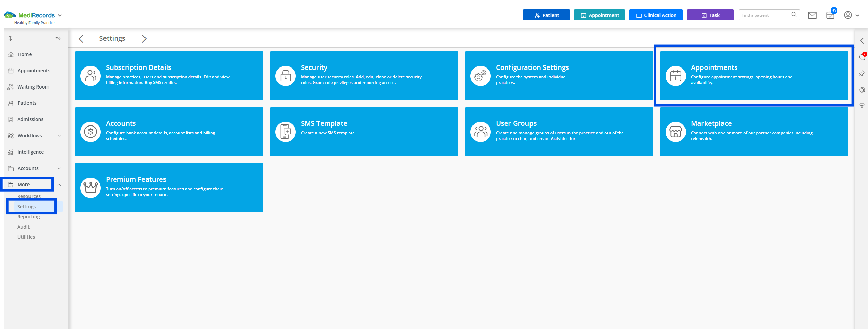Collapse the left navigation sidebar
This screenshot has width=868, height=329.
point(58,38)
